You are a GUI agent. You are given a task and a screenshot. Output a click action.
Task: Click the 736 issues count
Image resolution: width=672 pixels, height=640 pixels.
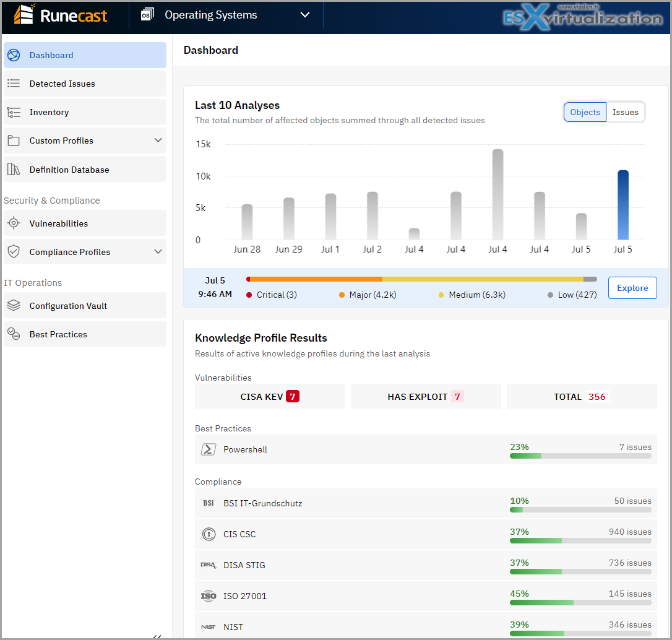pyautogui.click(x=630, y=563)
